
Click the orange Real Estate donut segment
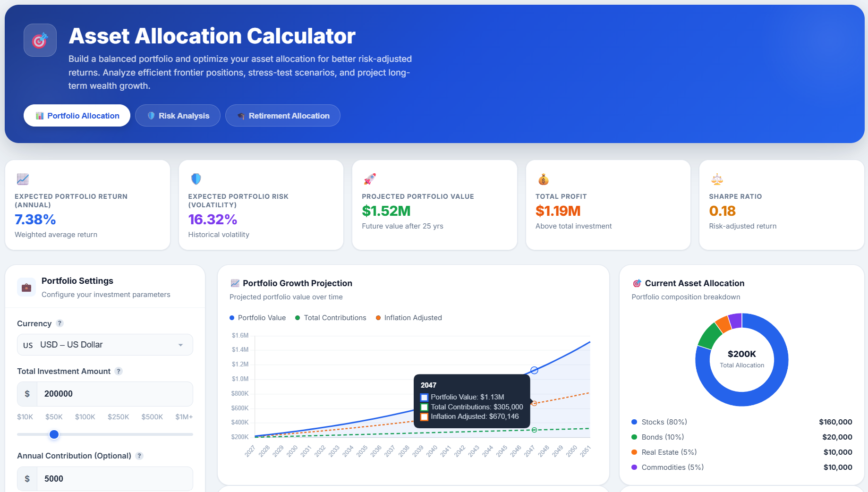[723, 324]
